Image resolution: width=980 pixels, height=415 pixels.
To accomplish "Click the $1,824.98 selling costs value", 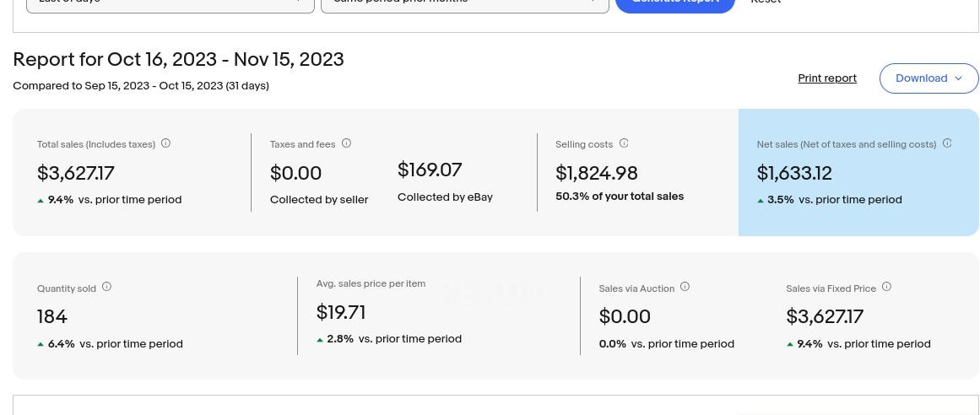I will pos(596,174).
